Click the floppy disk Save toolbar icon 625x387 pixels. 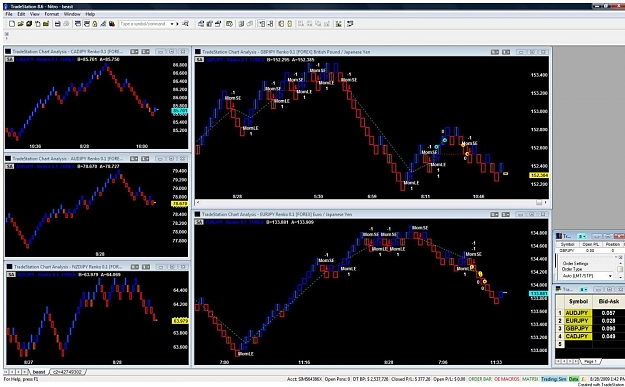coord(57,24)
